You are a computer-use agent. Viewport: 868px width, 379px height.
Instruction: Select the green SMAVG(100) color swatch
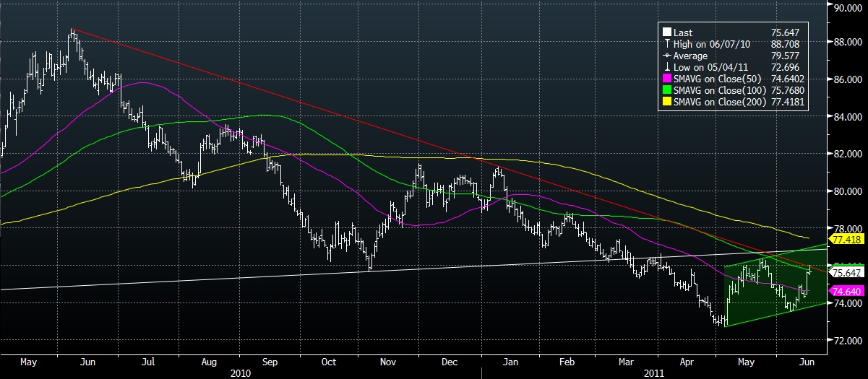coord(666,91)
